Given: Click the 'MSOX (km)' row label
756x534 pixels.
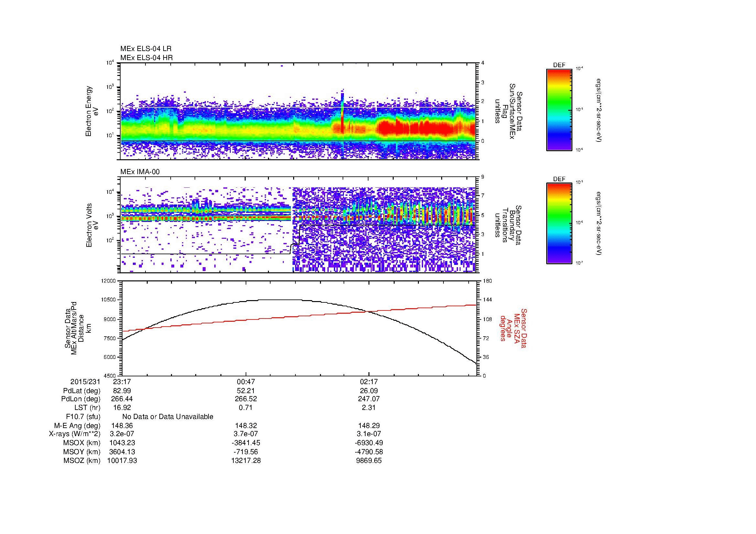Looking at the screenshot, I should (x=82, y=443).
